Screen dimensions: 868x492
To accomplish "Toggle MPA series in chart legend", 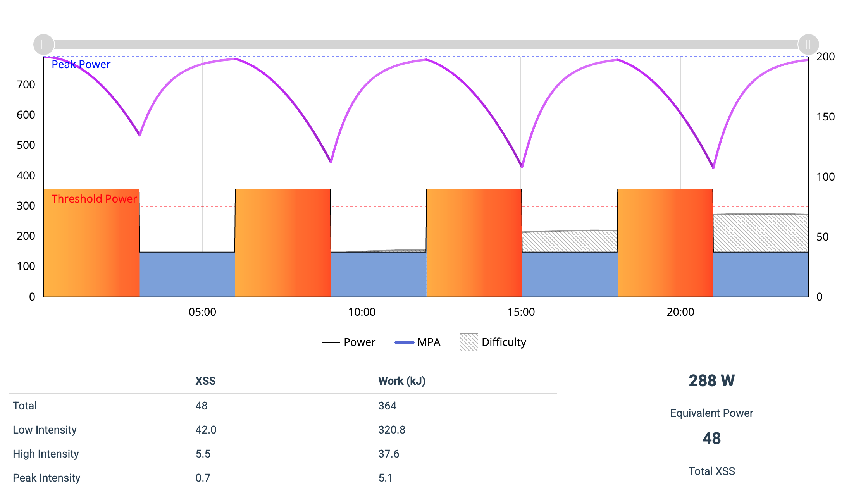I will point(429,342).
